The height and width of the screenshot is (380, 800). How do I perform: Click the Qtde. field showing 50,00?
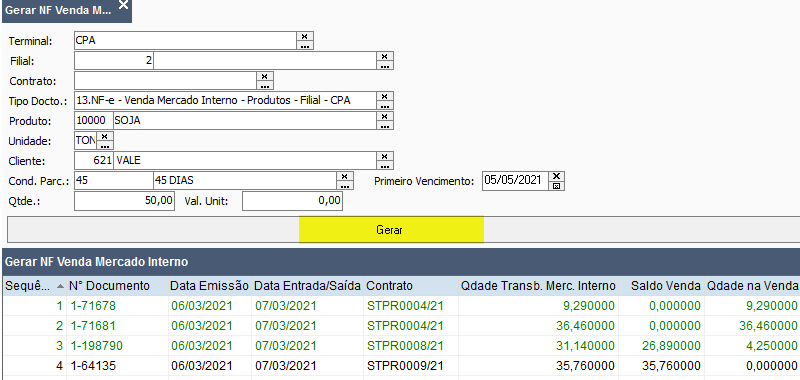coord(124,201)
